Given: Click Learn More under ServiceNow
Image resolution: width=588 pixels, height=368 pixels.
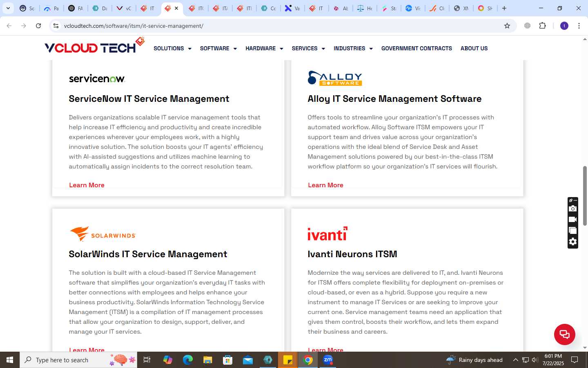Looking at the screenshot, I should coord(87,185).
